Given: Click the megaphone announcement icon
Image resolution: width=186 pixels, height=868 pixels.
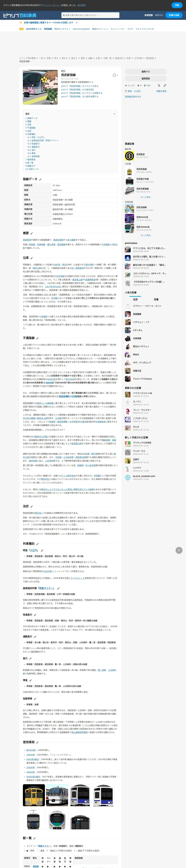Looking at the screenshot, I should 21,23.
